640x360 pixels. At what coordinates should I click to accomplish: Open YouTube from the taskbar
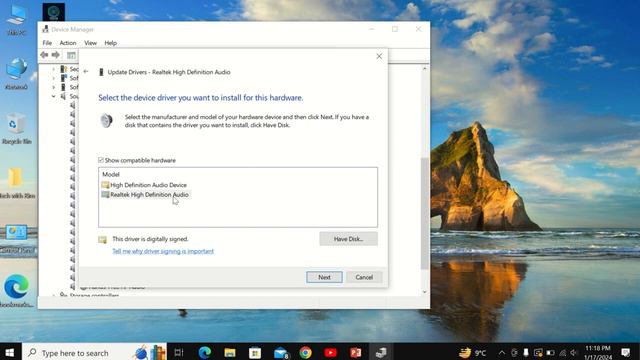pyautogui.click(x=331, y=352)
